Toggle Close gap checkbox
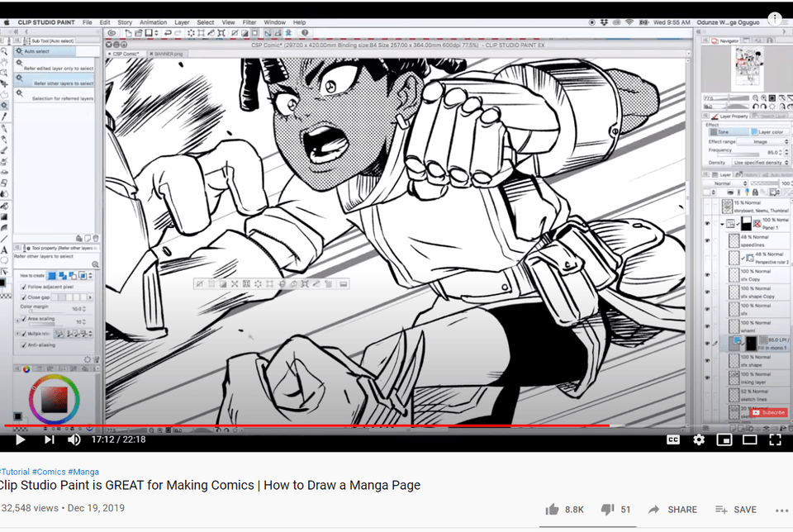 click(23, 297)
